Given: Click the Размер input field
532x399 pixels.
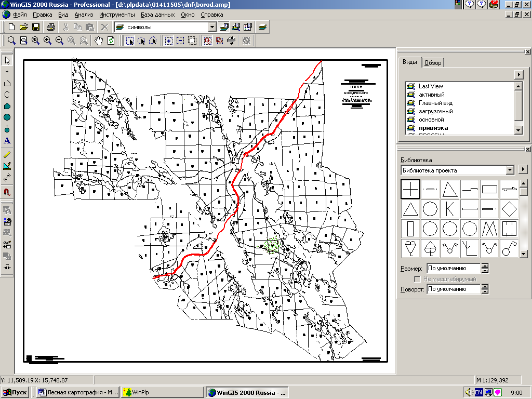Looking at the screenshot, I should tap(454, 268).
